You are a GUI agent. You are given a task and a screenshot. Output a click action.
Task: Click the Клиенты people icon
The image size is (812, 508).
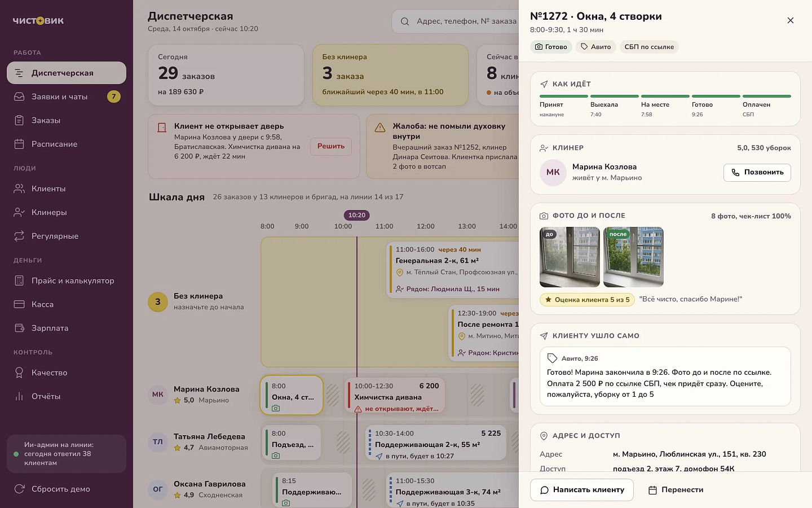click(19, 189)
